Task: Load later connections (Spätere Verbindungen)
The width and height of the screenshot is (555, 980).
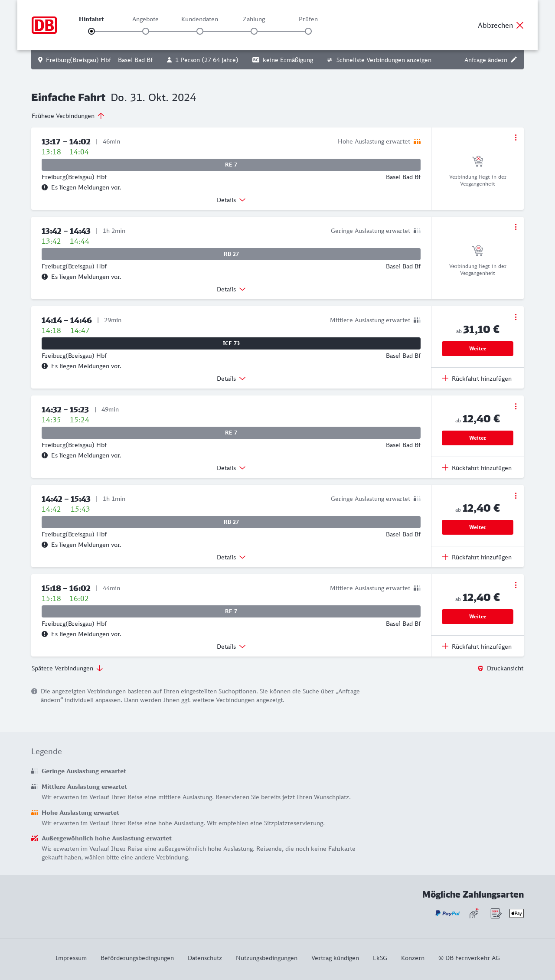Action: (x=67, y=668)
